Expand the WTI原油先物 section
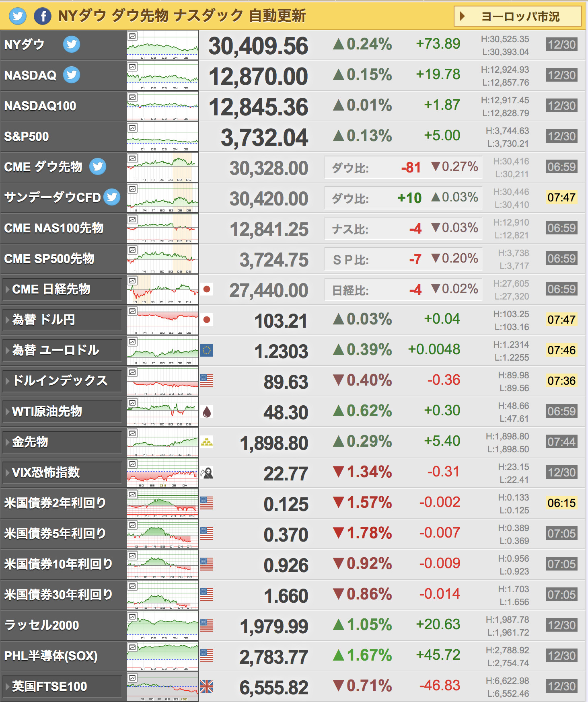This screenshot has height=702, width=588. 62,411
